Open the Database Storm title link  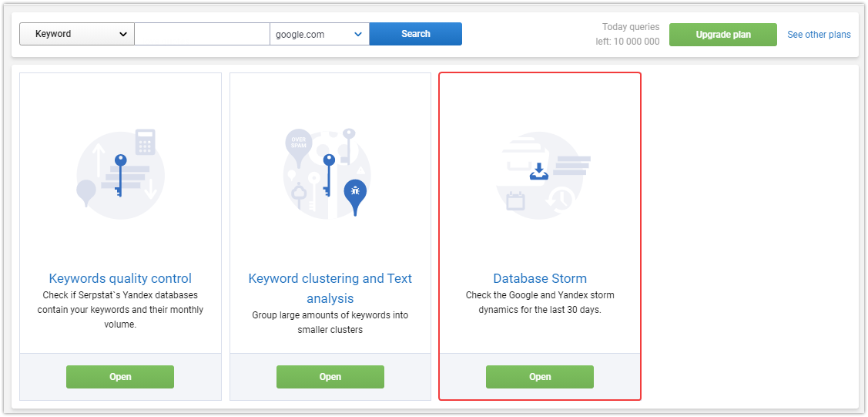(x=540, y=278)
